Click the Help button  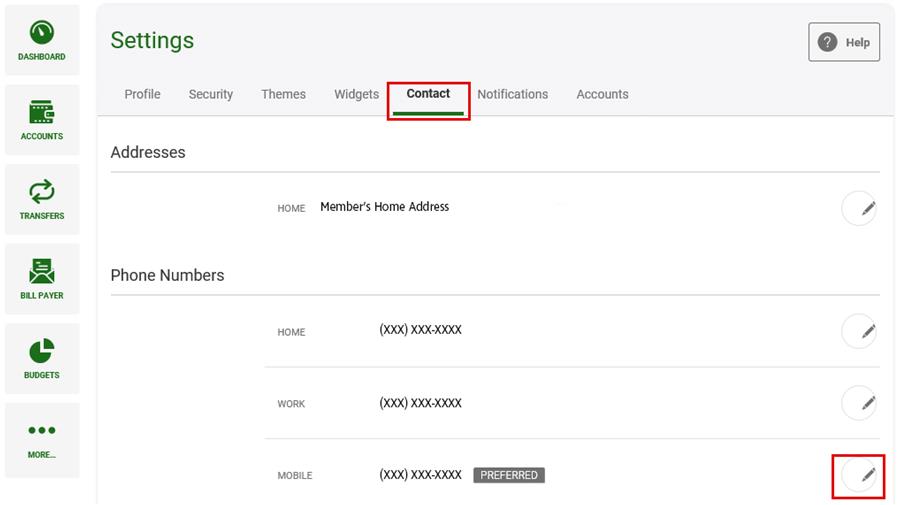[x=844, y=43]
